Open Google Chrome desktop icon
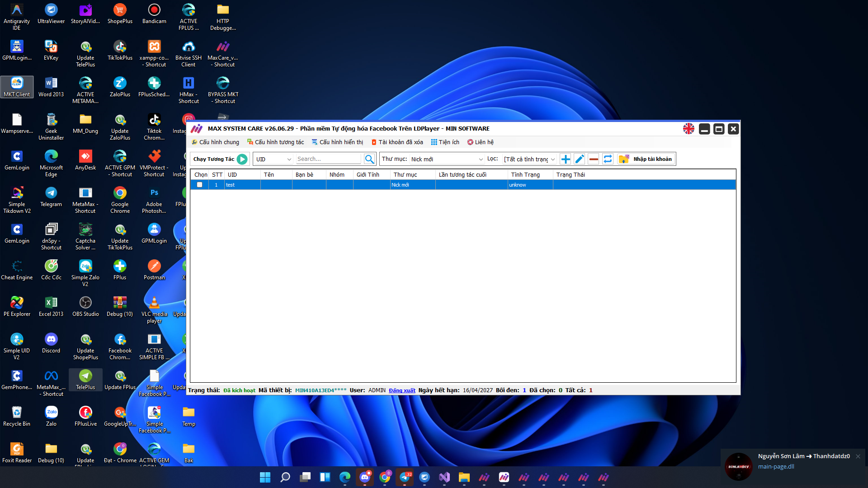Screen dimensions: 868x488 click(120, 200)
